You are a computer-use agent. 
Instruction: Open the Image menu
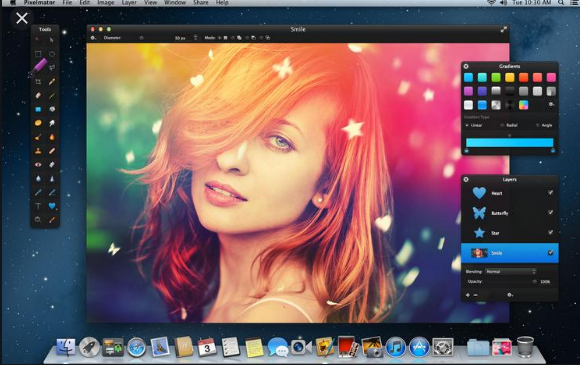106,3
